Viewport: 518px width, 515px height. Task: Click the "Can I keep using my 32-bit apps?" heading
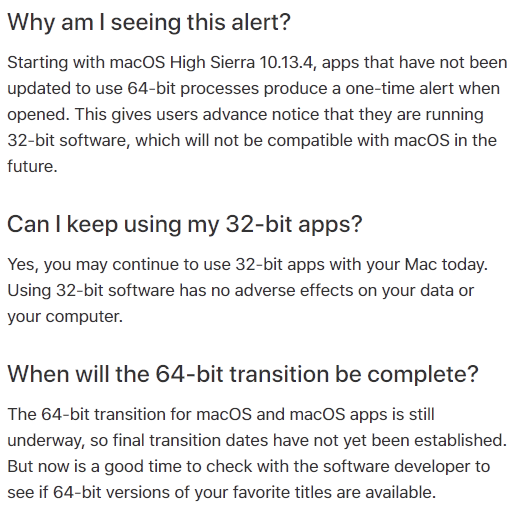tap(185, 225)
